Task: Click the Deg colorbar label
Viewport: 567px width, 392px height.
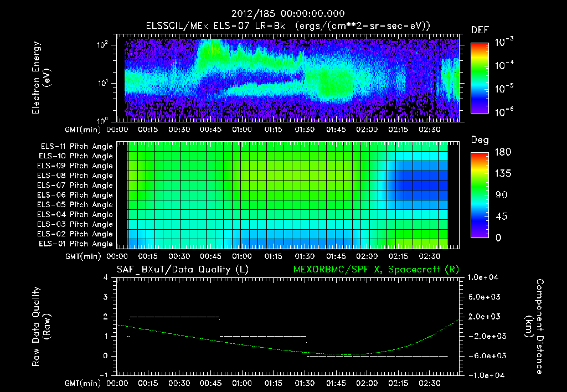Action: click(480, 140)
